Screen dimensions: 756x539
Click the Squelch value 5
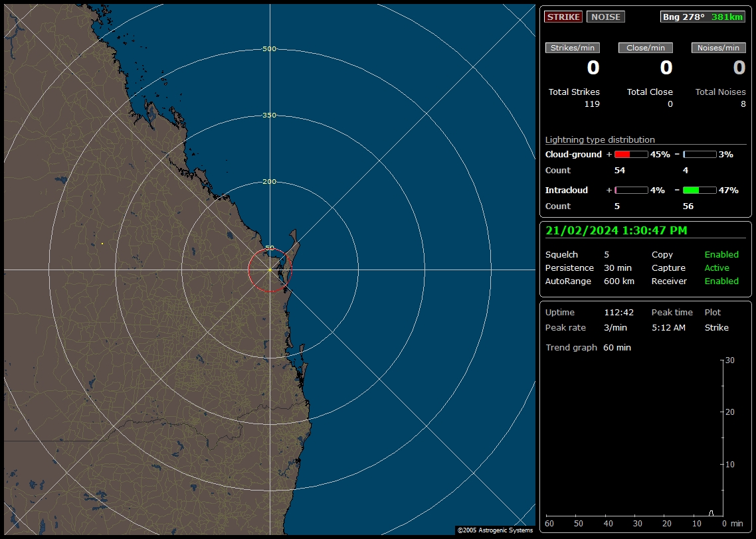[x=607, y=255]
